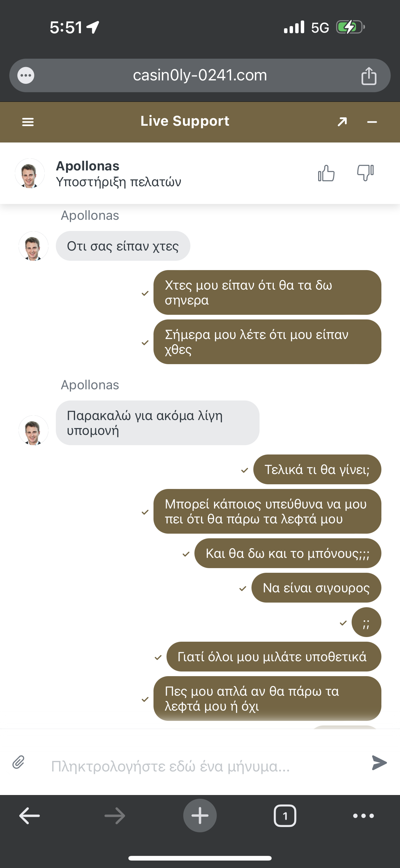Image resolution: width=400 pixels, height=868 pixels.
Task: Tap Apollonas avatar in the chat header
Action: tap(30, 174)
